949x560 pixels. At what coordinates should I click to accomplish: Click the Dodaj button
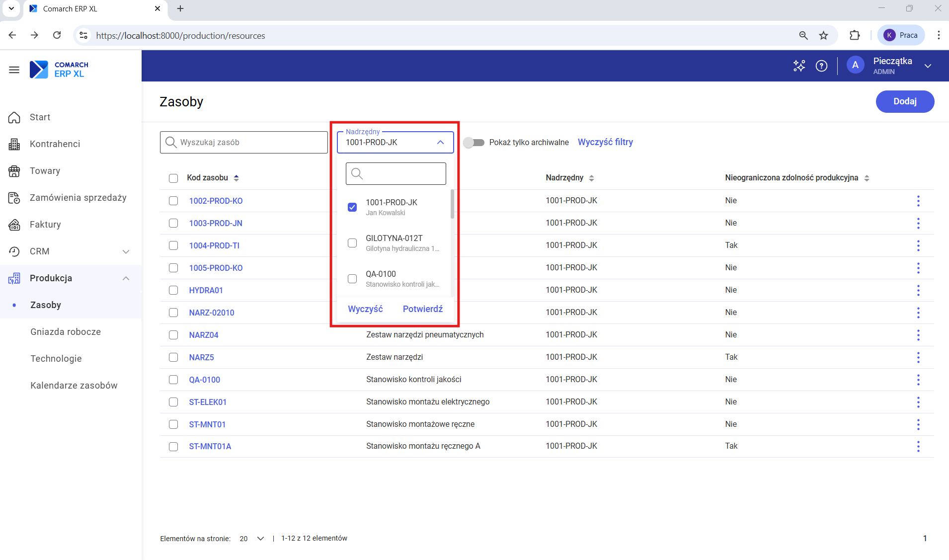904,101
